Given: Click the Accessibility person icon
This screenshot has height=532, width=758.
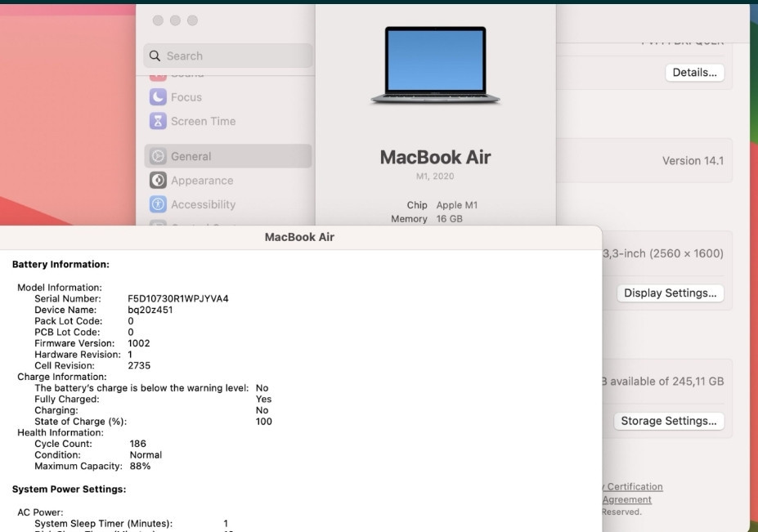Looking at the screenshot, I should [x=159, y=203].
